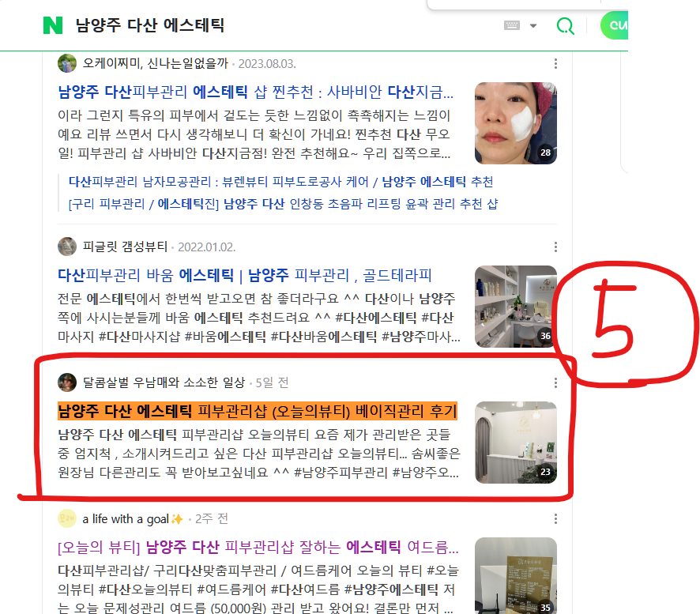Open options menu for 피글릿 갬성뷰티 post
700x614 pixels.
coord(555,247)
